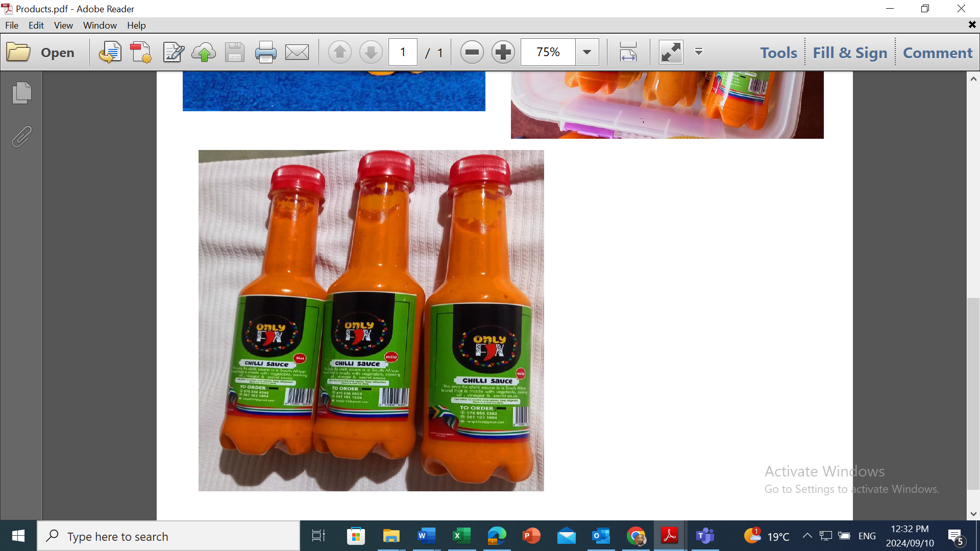Open the Window menu
Viewport: 980px width, 551px height.
click(x=100, y=25)
